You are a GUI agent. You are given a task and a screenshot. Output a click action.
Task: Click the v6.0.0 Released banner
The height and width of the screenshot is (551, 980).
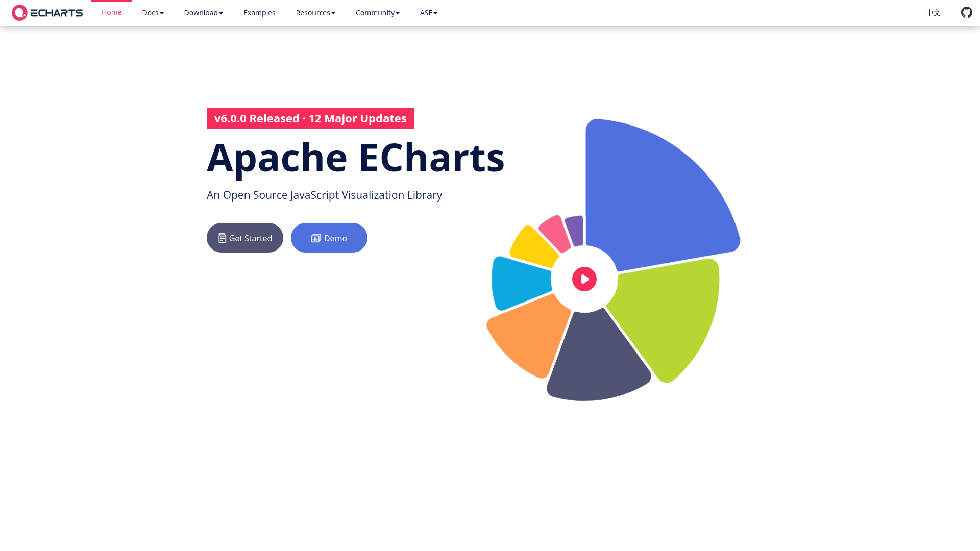[310, 118]
